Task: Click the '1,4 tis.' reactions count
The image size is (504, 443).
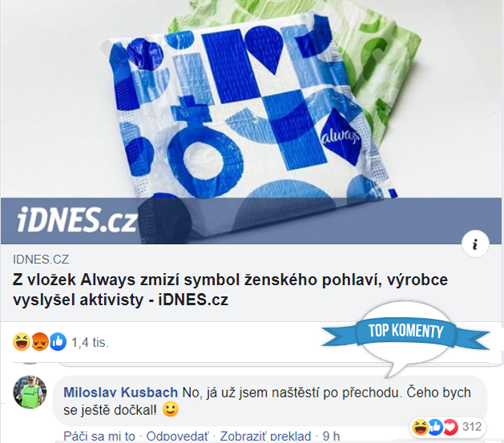Action: coord(90,342)
